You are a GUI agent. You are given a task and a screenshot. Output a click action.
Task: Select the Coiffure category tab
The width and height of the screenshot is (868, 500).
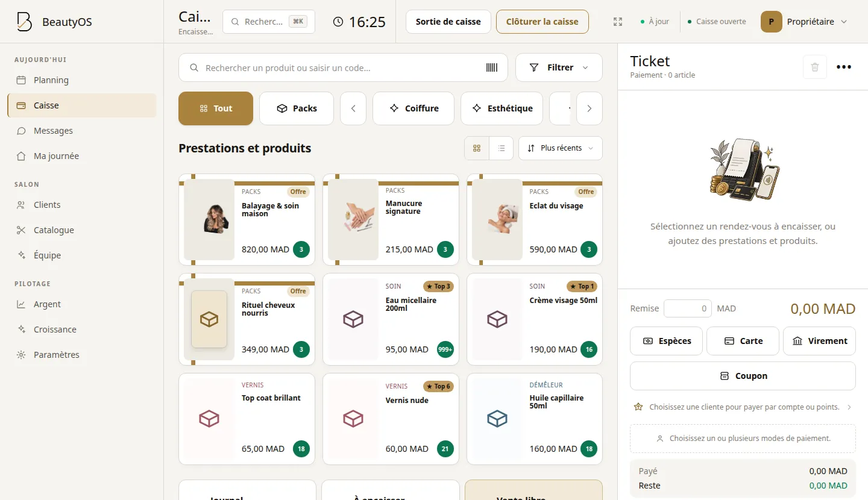(x=414, y=108)
